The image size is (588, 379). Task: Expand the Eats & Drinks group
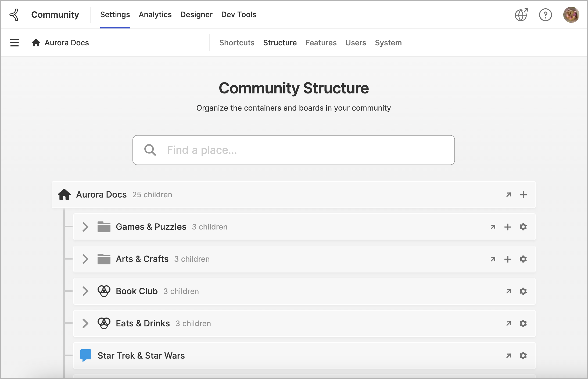pyautogui.click(x=85, y=323)
